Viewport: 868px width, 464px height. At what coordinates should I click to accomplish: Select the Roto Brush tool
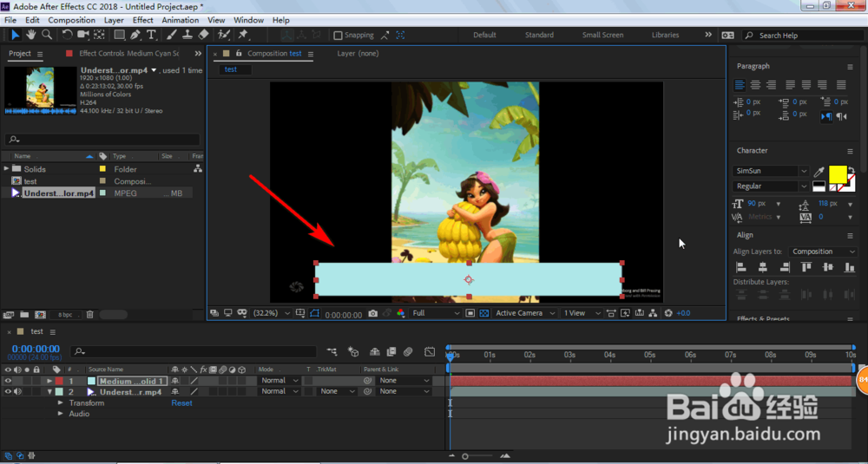coord(223,35)
